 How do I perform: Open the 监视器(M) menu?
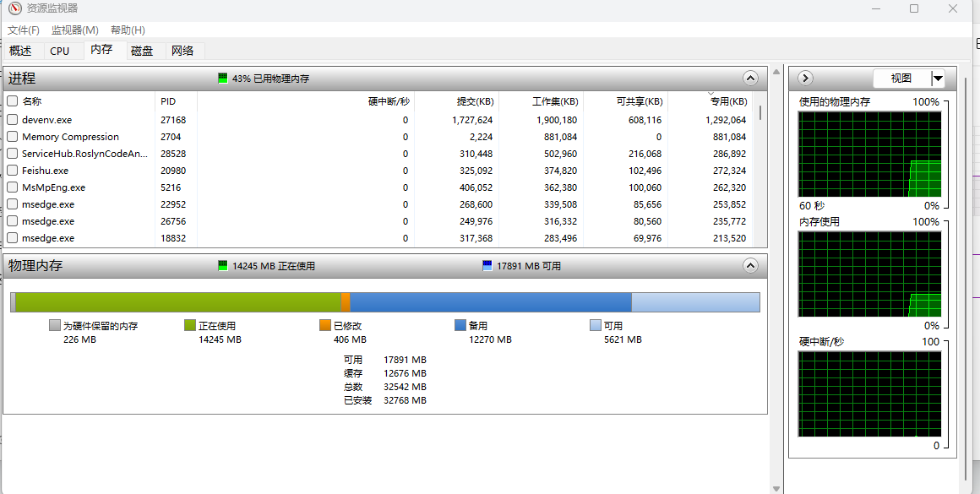[75, 30]
